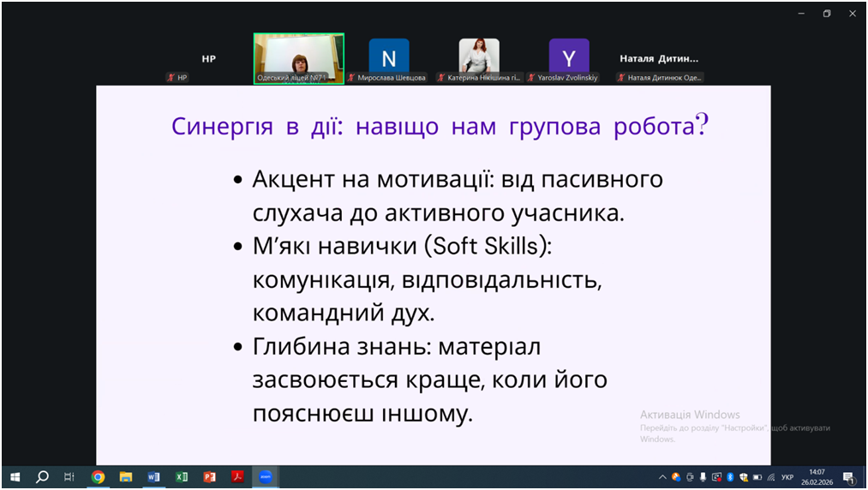Open Task View in taskbar
Viewport: 868px width, 490px height.
point(69,477)
